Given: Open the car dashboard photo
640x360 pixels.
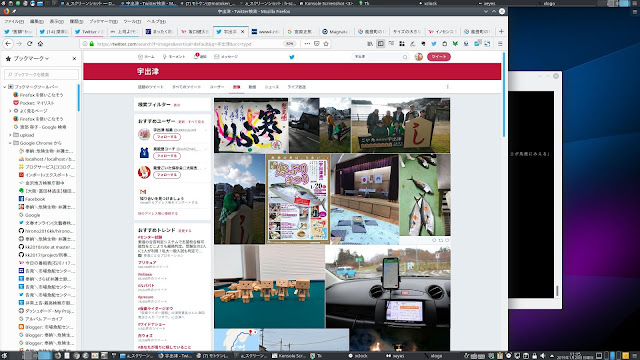Looking at the screenshot, I should tap(388, 287).
